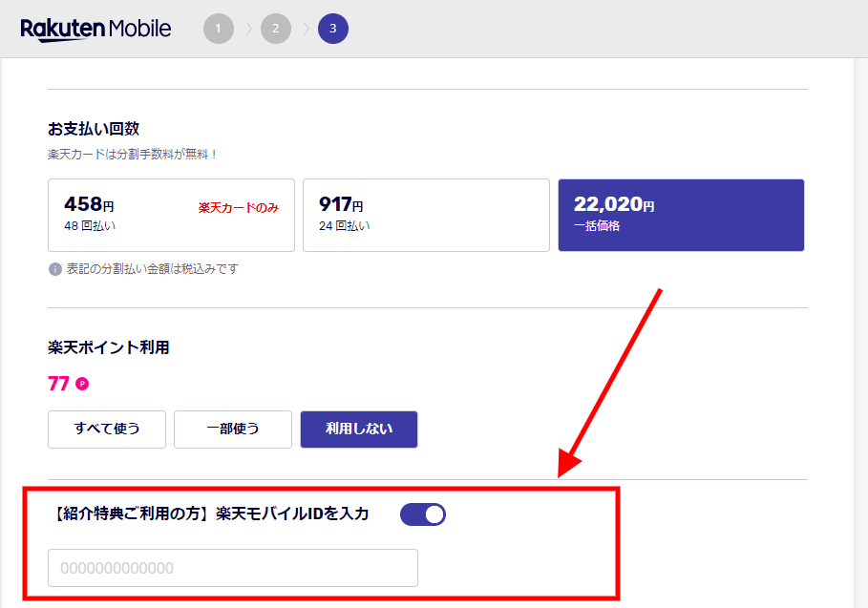
Task: Select 利用しない points button
Action: click(x=359, y=430)
